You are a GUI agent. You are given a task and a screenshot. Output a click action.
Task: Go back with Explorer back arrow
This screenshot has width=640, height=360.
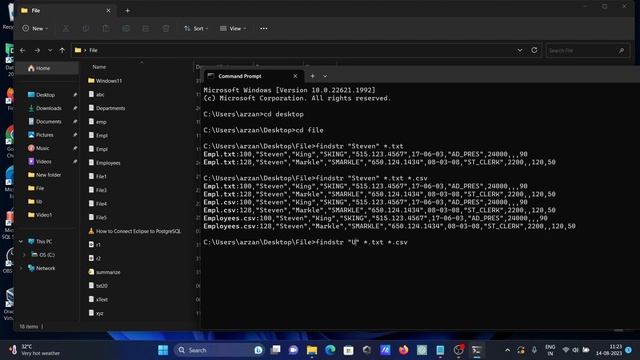click(23, 50)
